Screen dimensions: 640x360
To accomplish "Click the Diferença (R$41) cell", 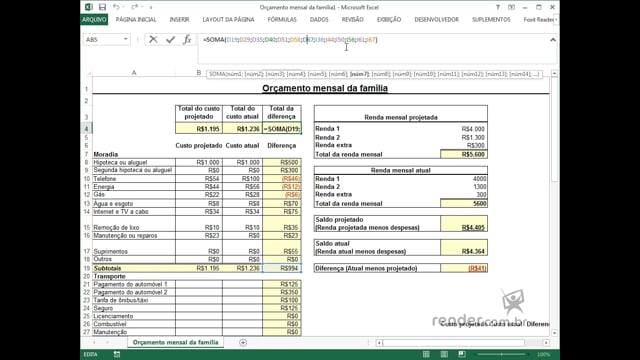I will (464, 268).
